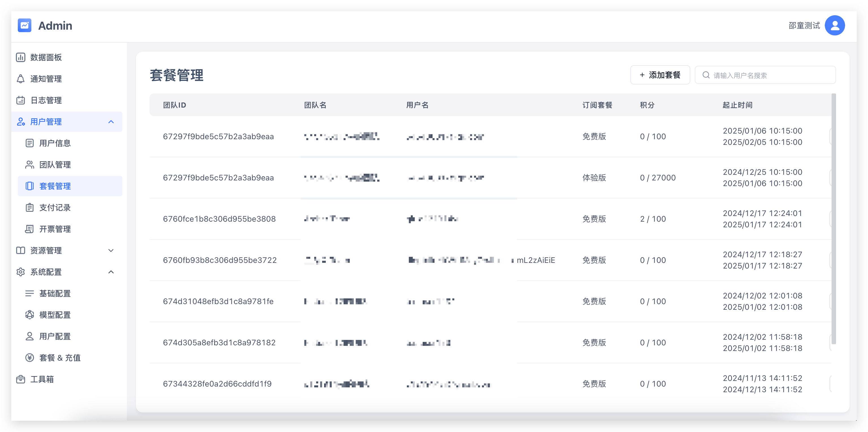Click the 添加套餐 button
The height and width of the screenshot is (432, 868).
[x=660, y=75]
